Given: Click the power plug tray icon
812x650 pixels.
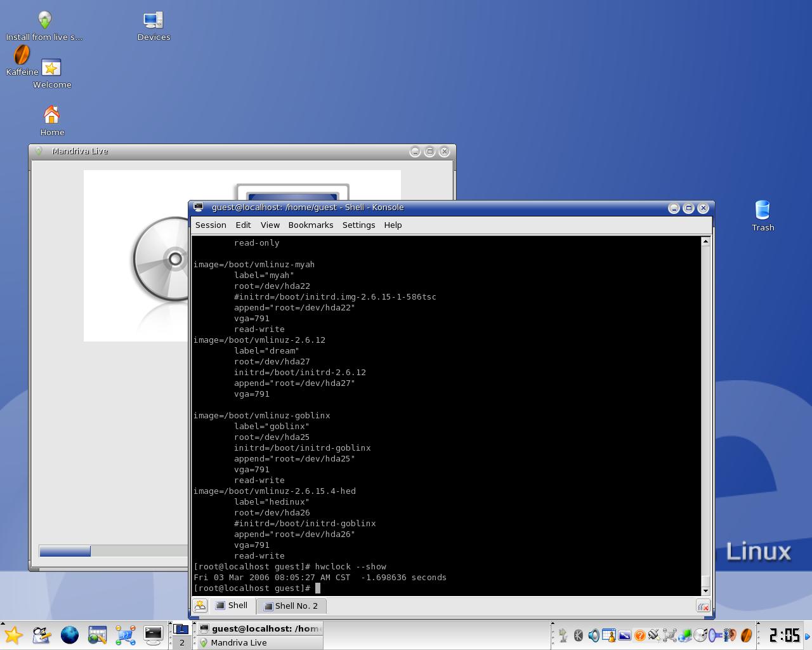Looking at the screenshot, I should pyautogui.click(x=654, y=635).
